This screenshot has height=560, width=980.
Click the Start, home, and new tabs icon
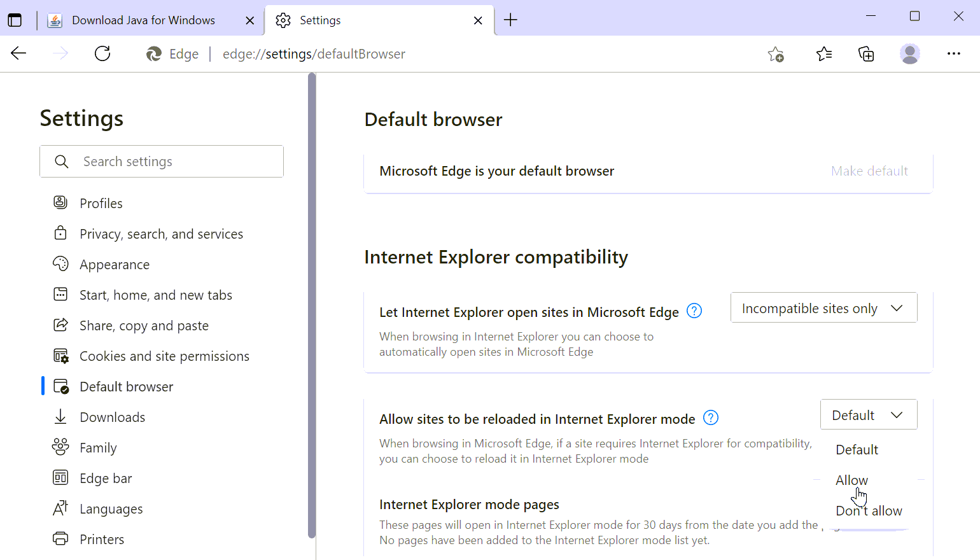(x=60, y=294)
